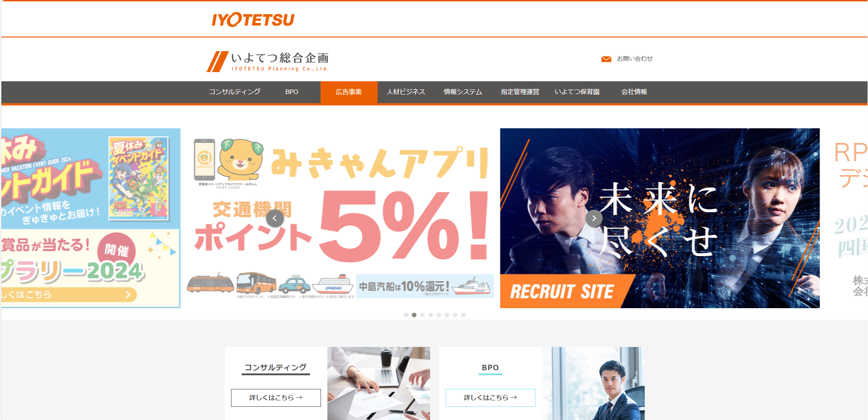Viewport: 868px width, 420px height.
Task: Select the last carousel pagination dot
Action: click(463, 315)
